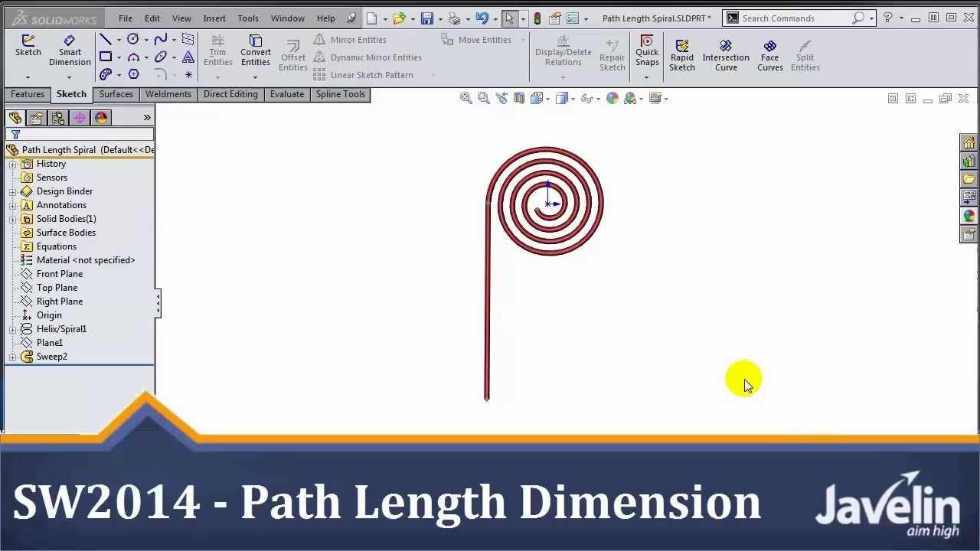980x551 pixels.
Task: Expand the Design Binder node
Action: 12,191
